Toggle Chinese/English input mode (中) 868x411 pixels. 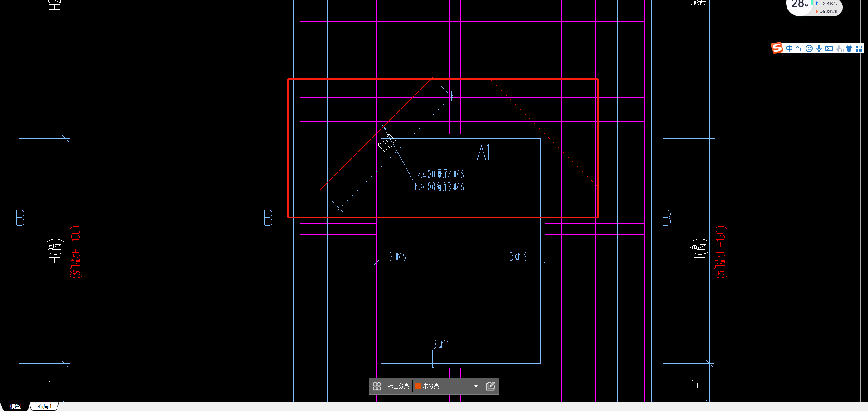[789, 48]
